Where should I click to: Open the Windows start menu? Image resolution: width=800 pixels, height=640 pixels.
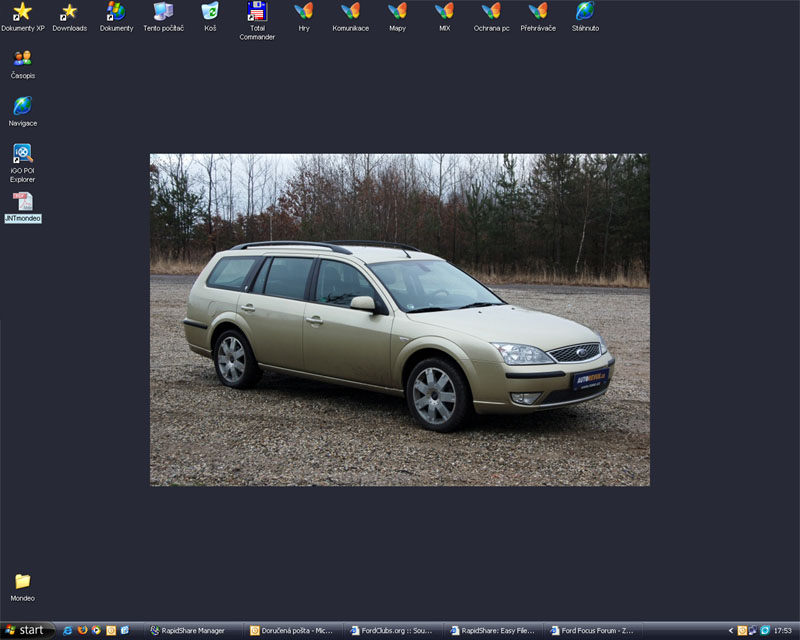point(24,631)
